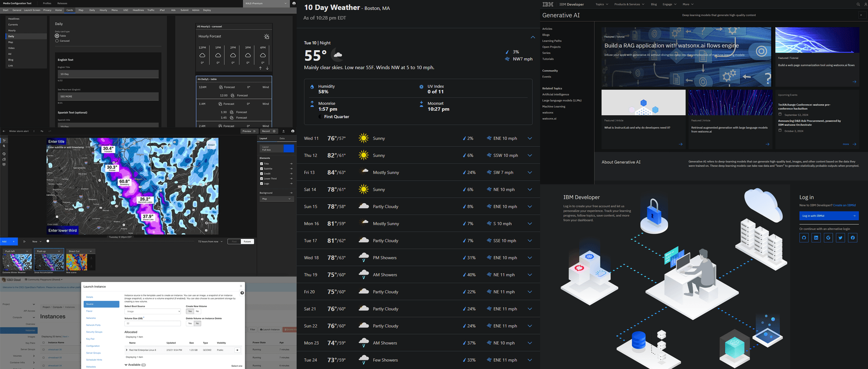Uncheck the Subtitle element checkbox

pyautogui.click(x=261, y=168)
